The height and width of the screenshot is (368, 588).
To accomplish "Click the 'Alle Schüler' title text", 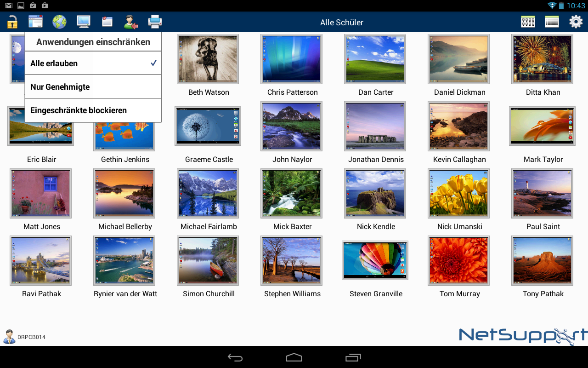I will click(342, 22).
